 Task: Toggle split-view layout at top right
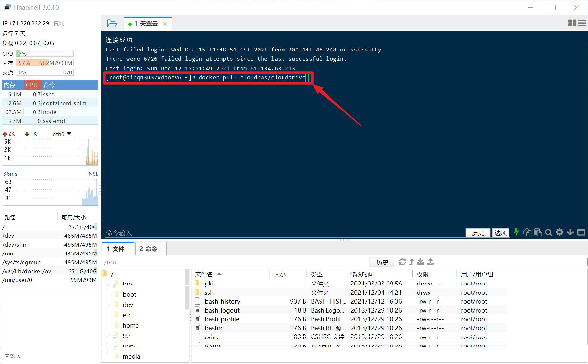[572, 23]
